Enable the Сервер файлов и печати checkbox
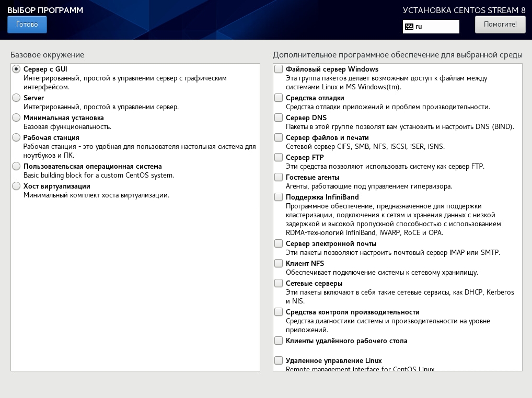Viewport: 532px width, 398px height. (x=279, y=138)
